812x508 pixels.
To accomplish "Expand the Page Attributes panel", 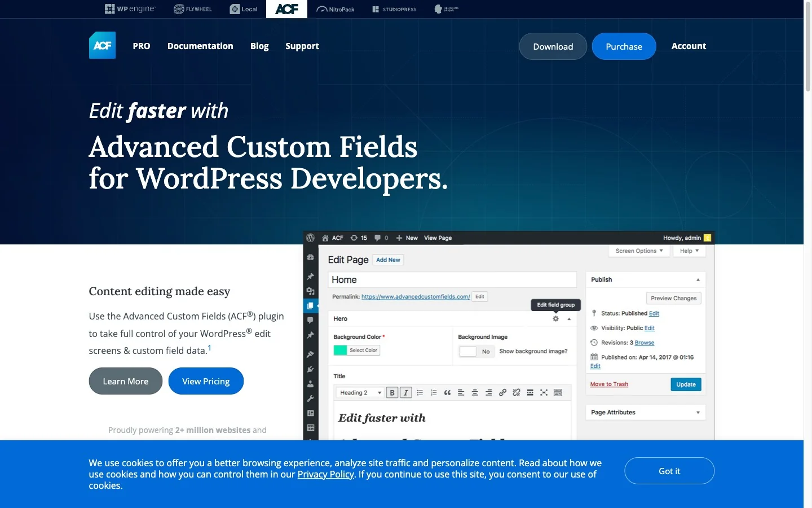I will pyautogui.click(x=698, y=413).
